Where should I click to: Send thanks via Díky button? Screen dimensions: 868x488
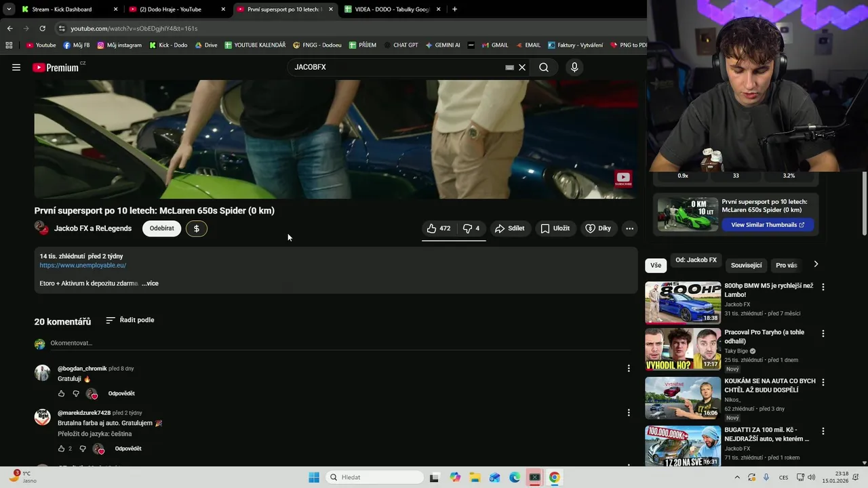[598, 228]
